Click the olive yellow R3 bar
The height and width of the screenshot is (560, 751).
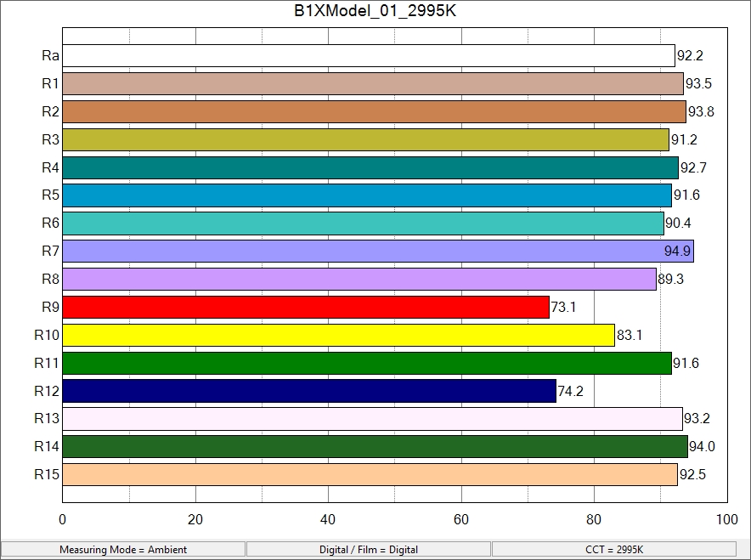(x=365, y=140)
